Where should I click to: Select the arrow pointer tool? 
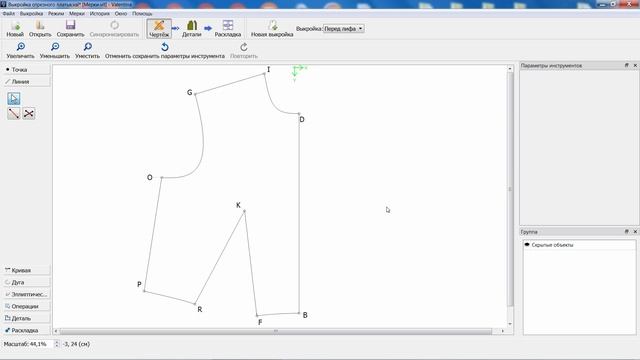tap(13, 99)
